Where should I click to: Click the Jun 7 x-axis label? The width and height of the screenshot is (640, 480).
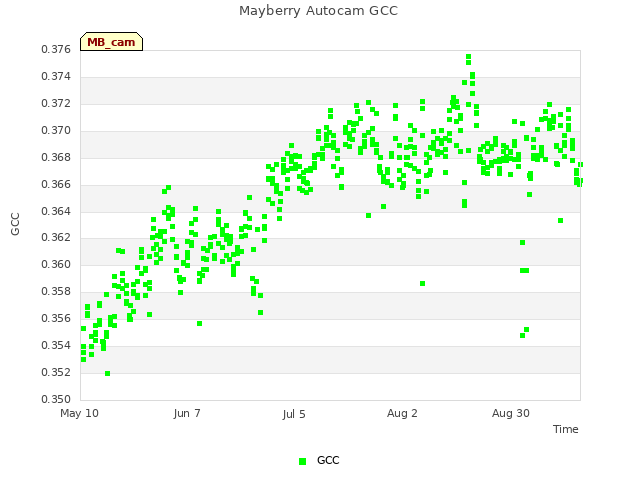tap(187, 413)
